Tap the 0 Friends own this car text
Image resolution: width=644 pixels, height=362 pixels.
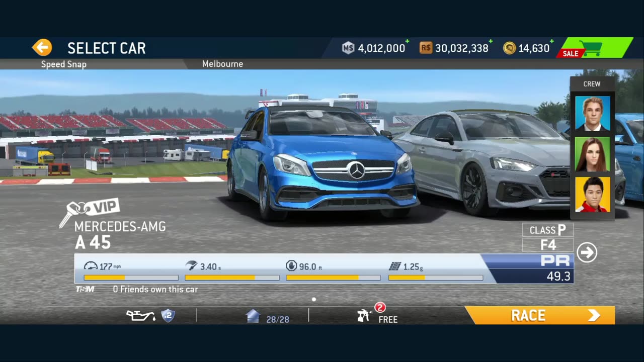tap(155, 289)
